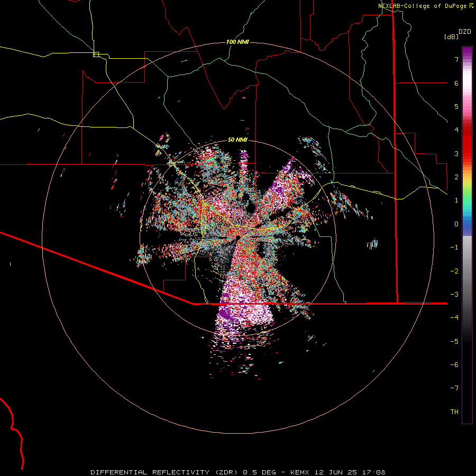Click the color scale value 6
The height and width of the screenshot is (476, 476).
[456, 83]
